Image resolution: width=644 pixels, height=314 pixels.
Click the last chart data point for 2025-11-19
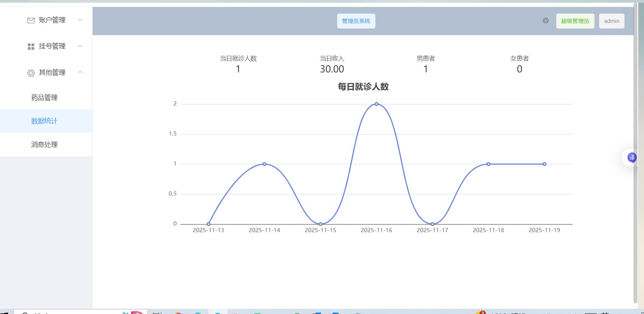(544, 164)
